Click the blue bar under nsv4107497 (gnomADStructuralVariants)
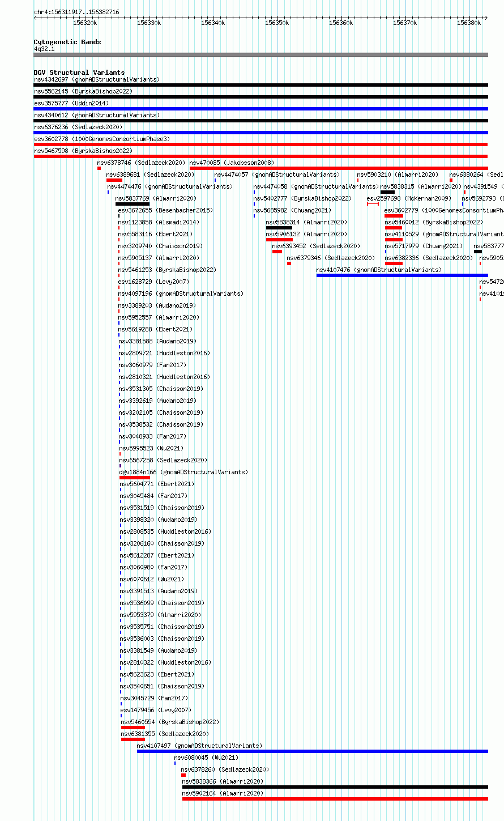The width and height of the screenshot is (504, 821). (313, 751)
